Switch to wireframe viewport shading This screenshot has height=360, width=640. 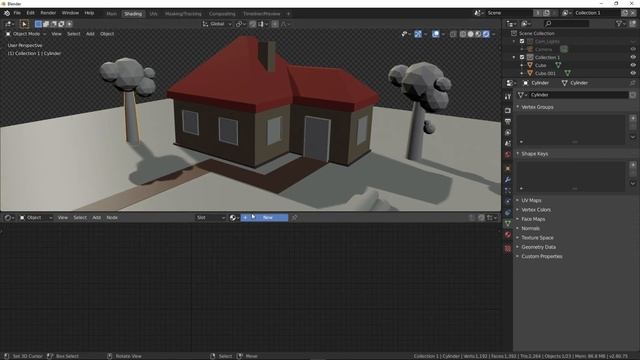[463, 34]
